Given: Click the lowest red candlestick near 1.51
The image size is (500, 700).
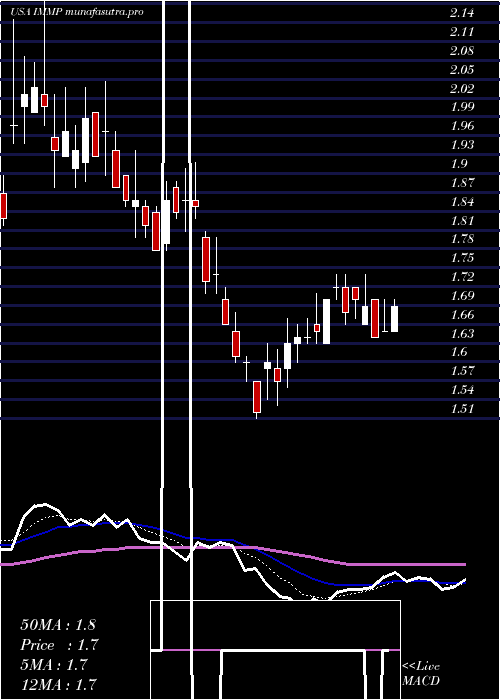Looking at the screenshot, I should [x=257, y=397].
